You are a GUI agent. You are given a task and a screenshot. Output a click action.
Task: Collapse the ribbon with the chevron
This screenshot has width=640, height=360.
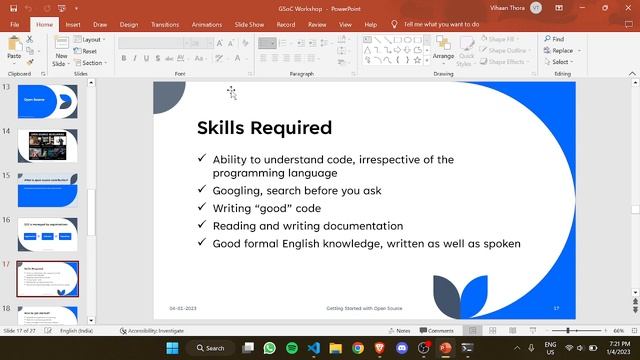632,73
